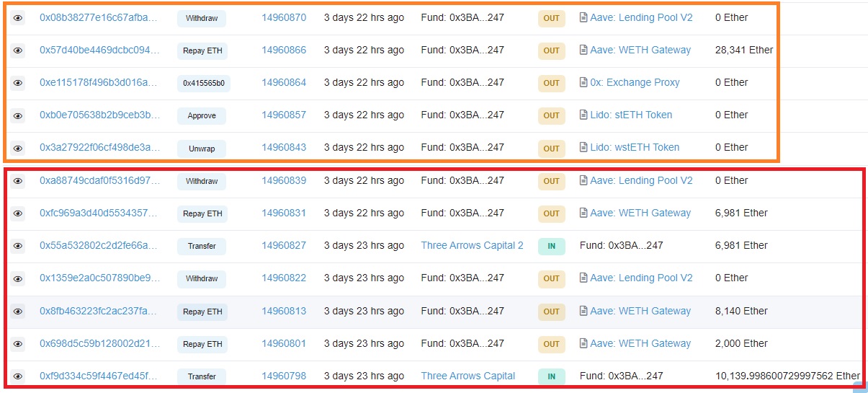Open eye preview for 0xf9d334c59f4467ed45f
868x393 pixels.
click(x=18, y=376)
